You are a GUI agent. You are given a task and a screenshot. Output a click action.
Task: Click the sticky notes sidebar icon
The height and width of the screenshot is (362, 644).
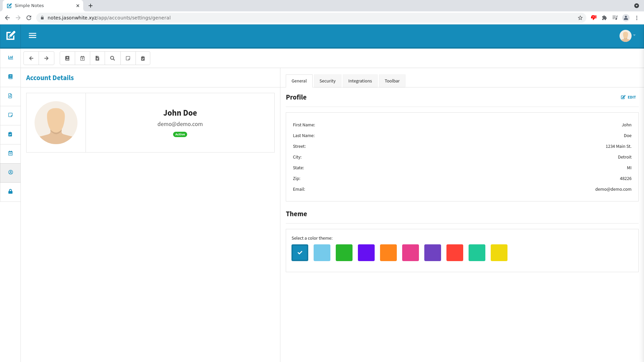coord(10,115)
